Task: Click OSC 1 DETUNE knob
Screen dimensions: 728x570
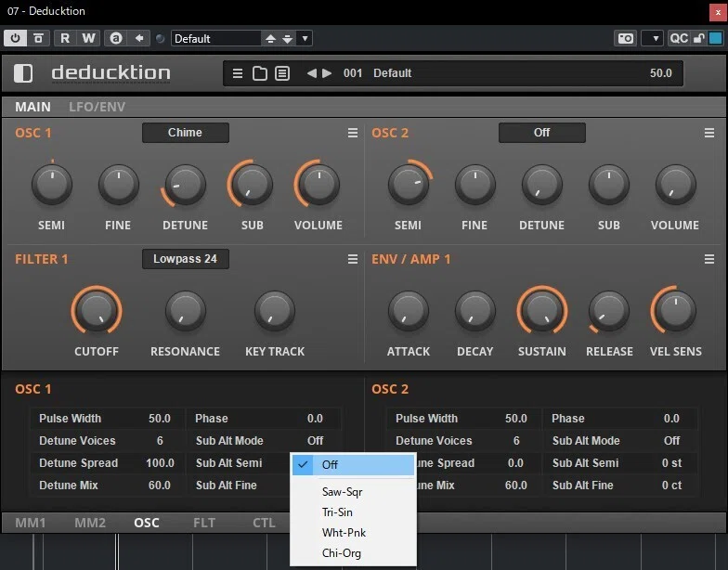Action: click(x=186, y=185)
